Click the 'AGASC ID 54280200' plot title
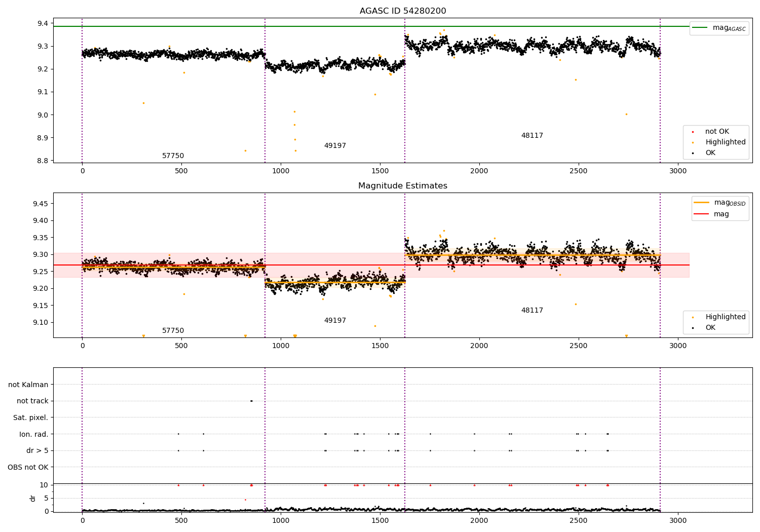The width and height of the screenshot is (760, 532). [x=403, y=11]
